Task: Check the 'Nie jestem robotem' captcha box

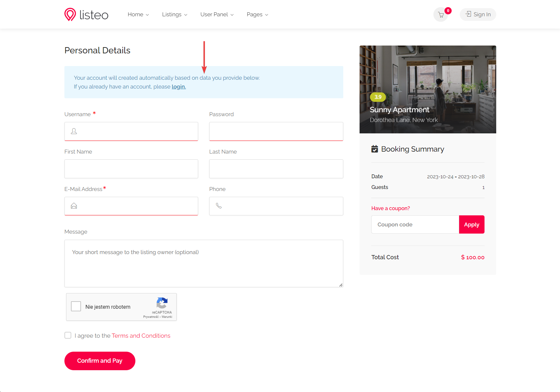Action: 76,306
